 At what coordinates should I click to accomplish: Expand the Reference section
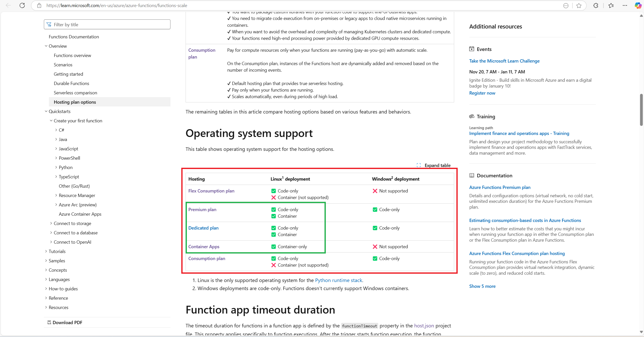point(46,298)
